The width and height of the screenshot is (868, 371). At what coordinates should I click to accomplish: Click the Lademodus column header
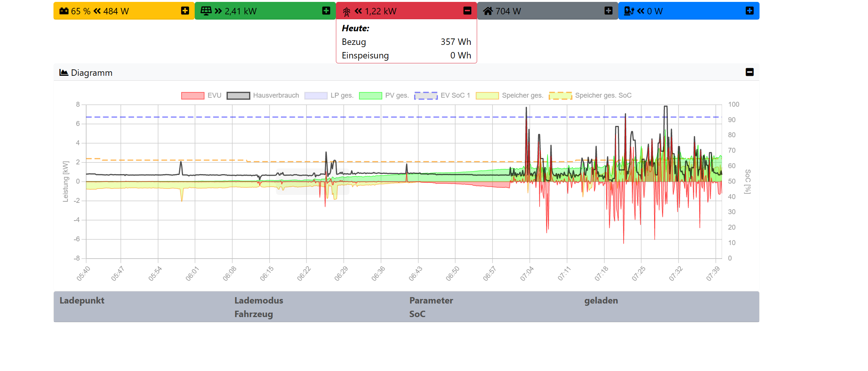click(x=259, y=300)
